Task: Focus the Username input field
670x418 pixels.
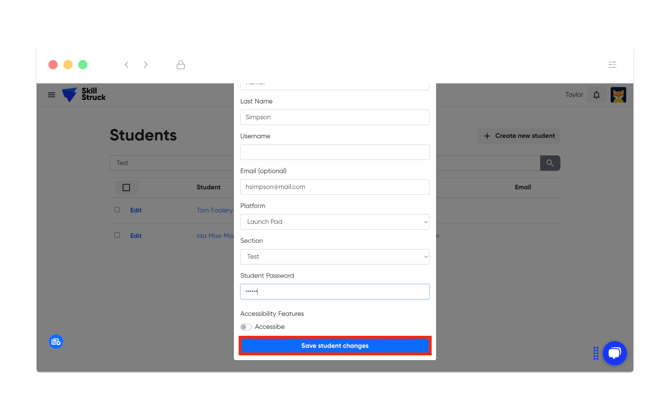Action: pyautogui.click(x=334, y=152)
